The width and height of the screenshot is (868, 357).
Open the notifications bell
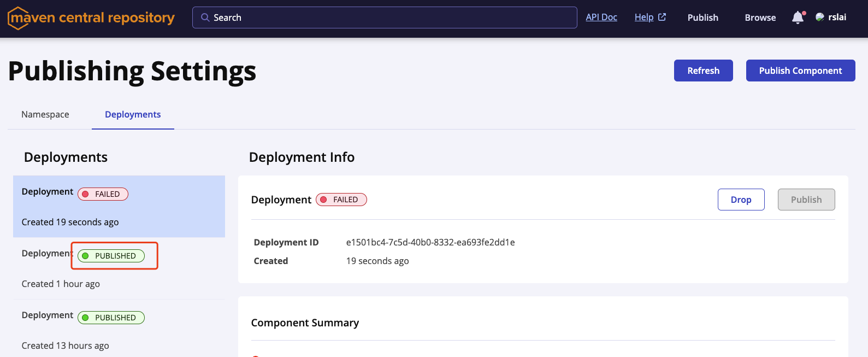(798, 17)
